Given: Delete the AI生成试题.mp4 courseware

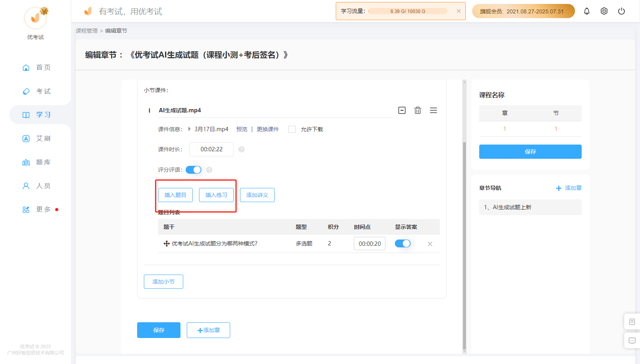Looking at the screenshot, I should point(418,110).
